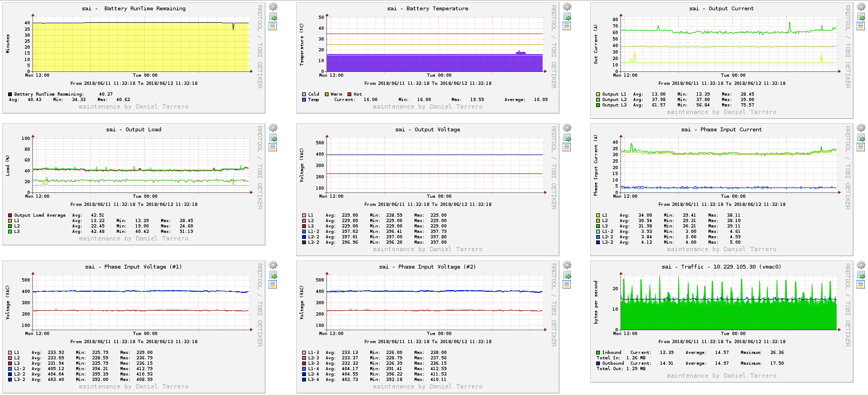Click the 'sai - Output Load' title

[x=133, y=130]
